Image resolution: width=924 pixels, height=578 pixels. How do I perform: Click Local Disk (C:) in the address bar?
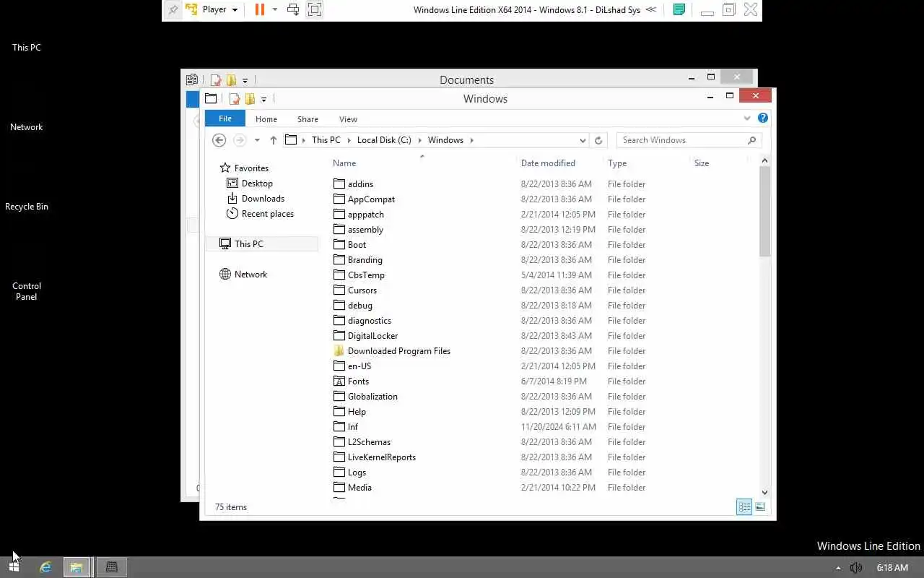[384, 140]
